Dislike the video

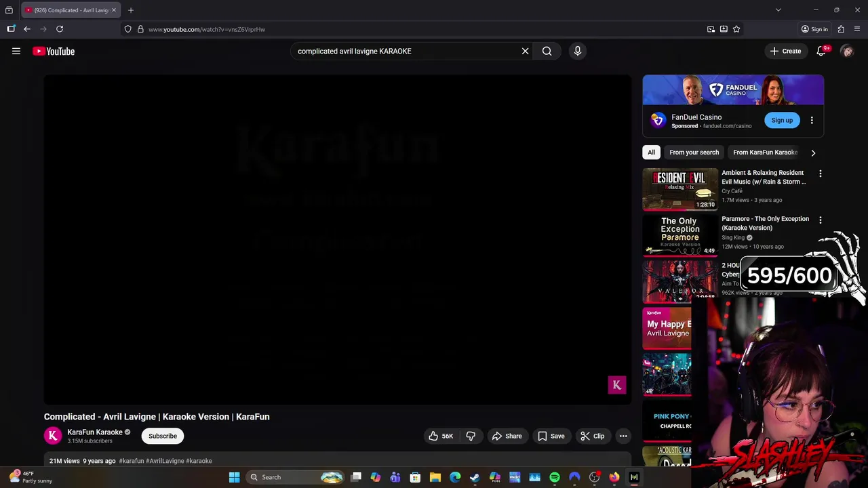471,436
